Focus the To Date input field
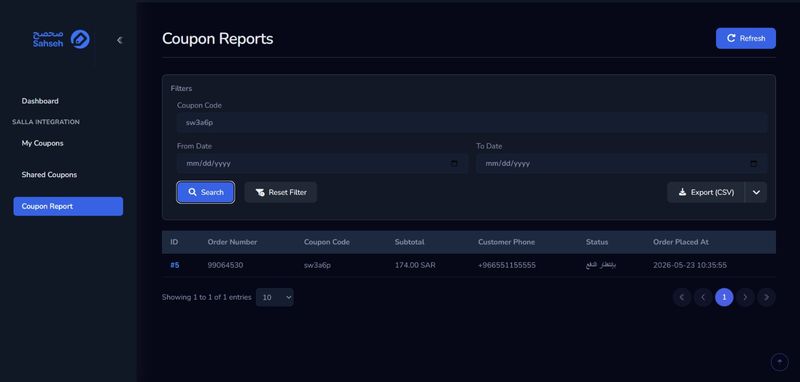The height and width of the screenshot is (382, 800). [621, 164]
